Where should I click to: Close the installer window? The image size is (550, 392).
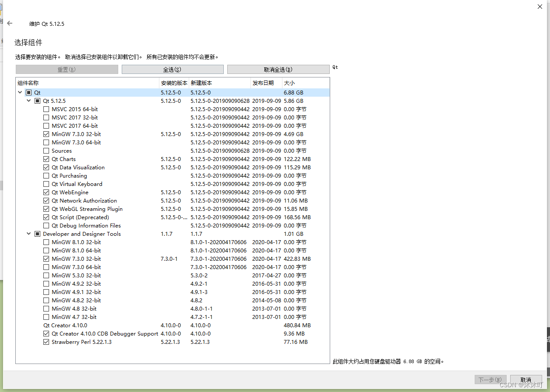[539, 7]
